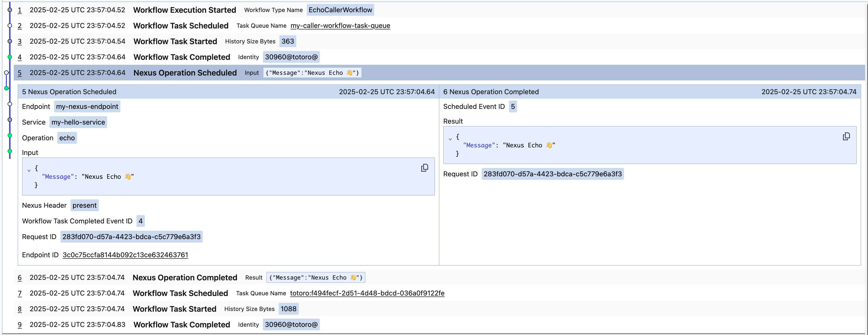
Task: Click event ID 6 link
Action: coord(20,278)
